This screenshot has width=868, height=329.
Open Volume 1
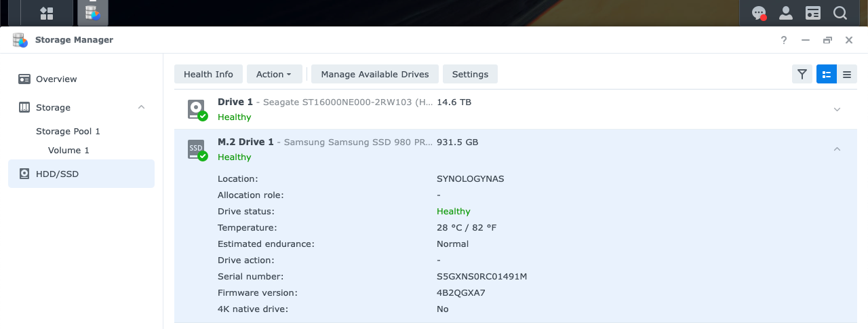point(68,150)
